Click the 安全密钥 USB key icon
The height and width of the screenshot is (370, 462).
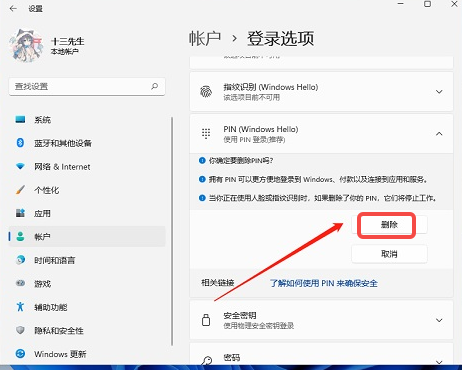coord(206,320)
